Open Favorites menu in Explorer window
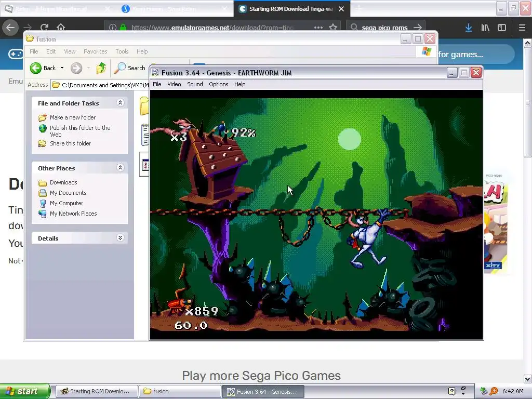 [96, 51]
